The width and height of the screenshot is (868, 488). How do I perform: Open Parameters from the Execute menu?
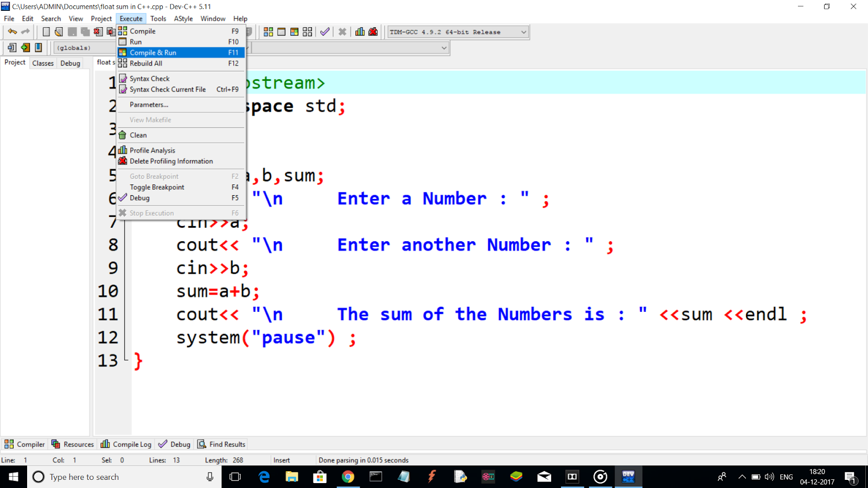pos(148,105)
